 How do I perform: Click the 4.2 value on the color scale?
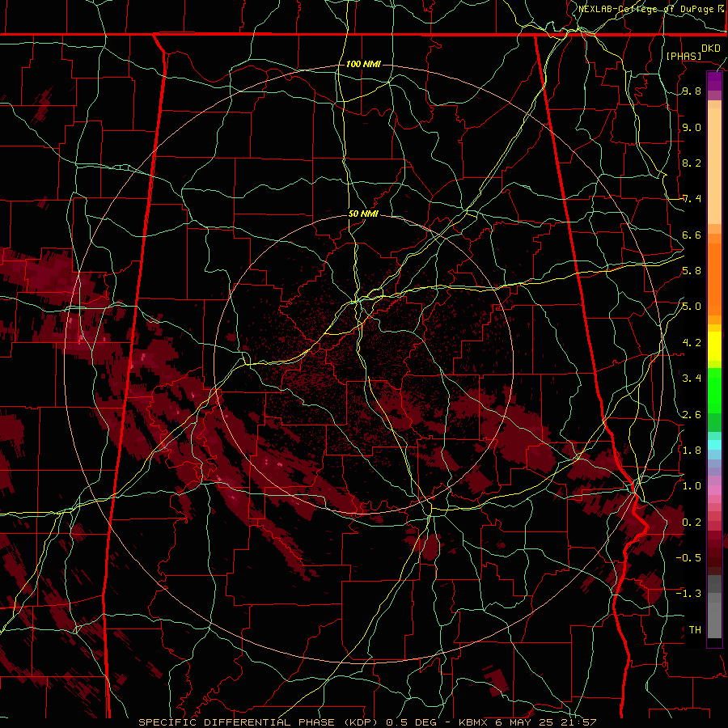(x=692, y=343)
